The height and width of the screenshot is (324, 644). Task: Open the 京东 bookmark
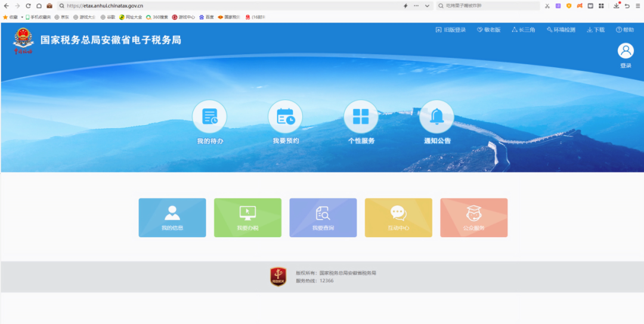pos(61,17)
